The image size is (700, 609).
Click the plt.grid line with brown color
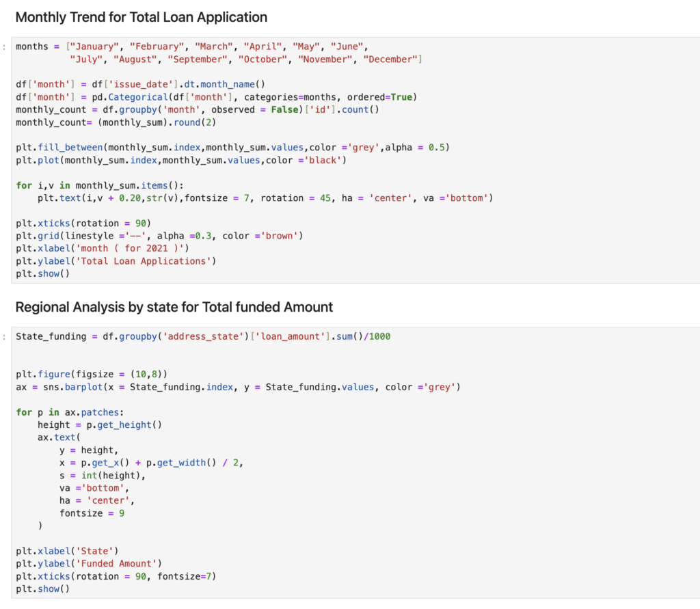coord(159,236)
